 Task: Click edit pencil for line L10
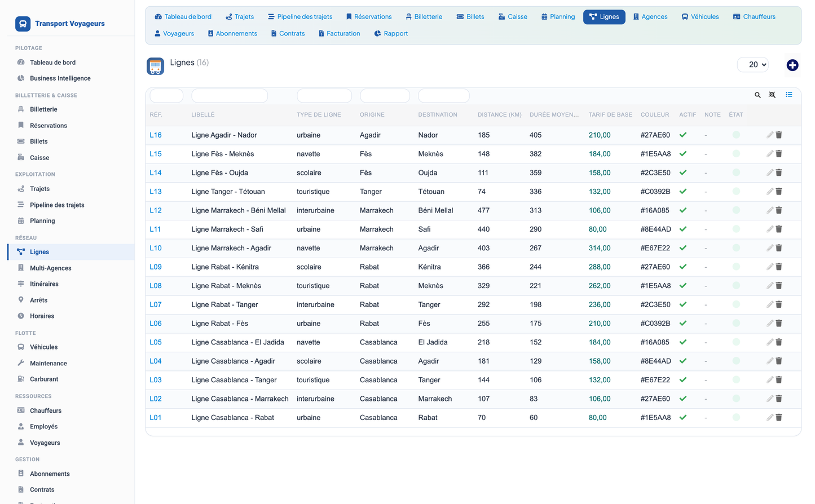(770, 248)
